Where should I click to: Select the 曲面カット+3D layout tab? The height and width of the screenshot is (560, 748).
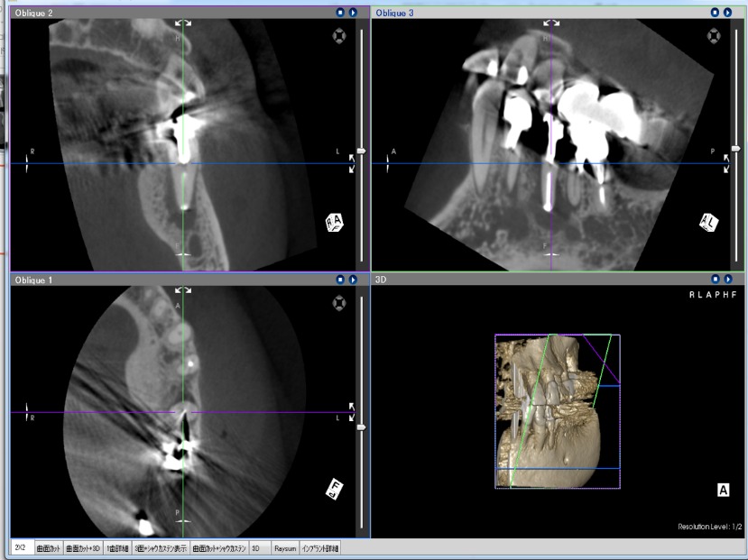click(82, 547)
